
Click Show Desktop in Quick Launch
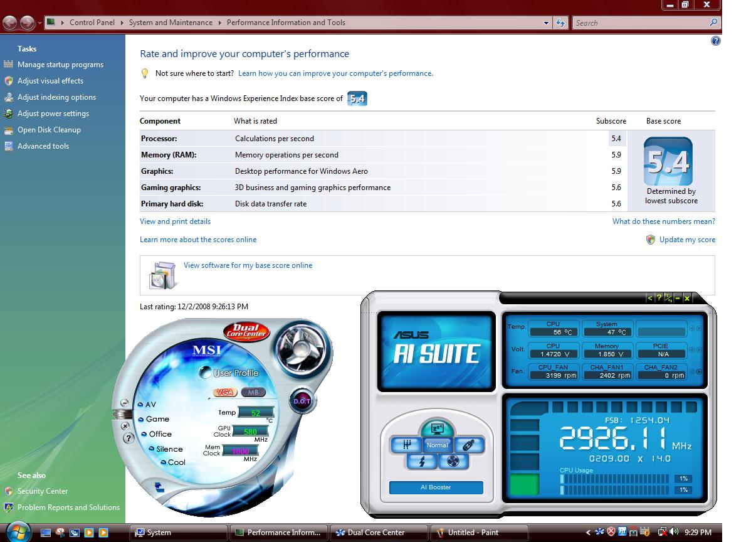[x=45, y=533]
